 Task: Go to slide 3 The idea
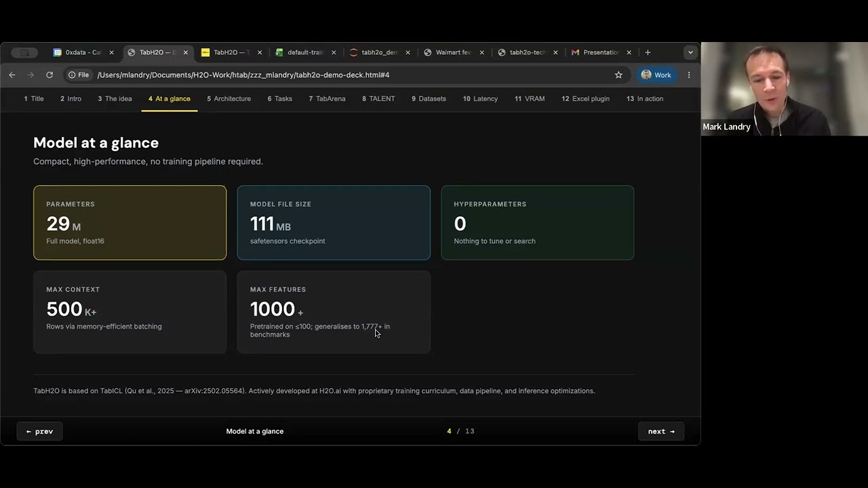115,98
